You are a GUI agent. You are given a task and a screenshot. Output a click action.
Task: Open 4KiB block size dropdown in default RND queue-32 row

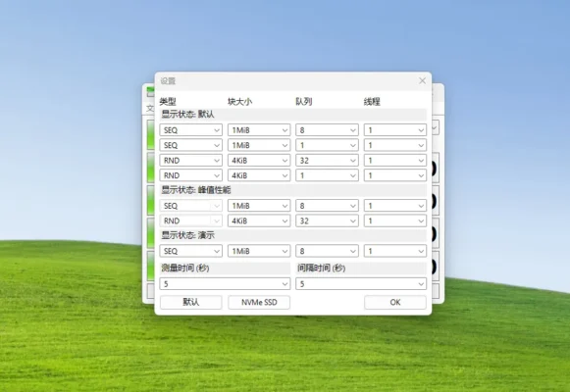pos(259,161)
